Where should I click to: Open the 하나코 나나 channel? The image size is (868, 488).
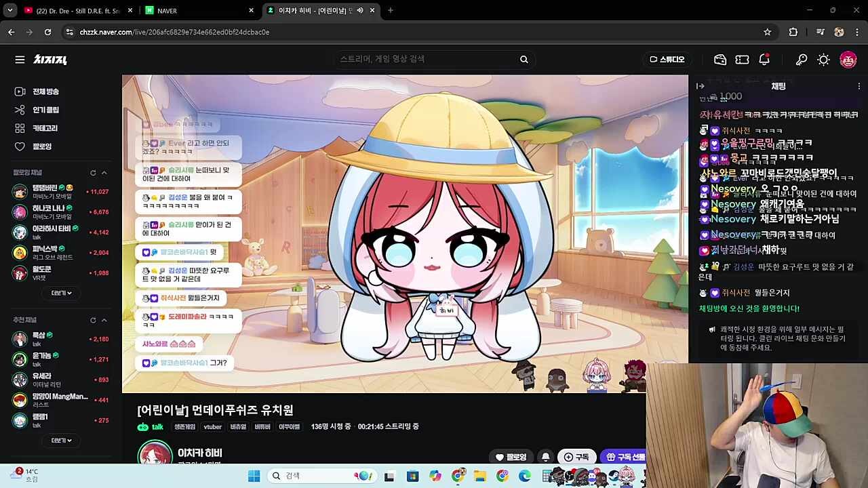(60, 211)
